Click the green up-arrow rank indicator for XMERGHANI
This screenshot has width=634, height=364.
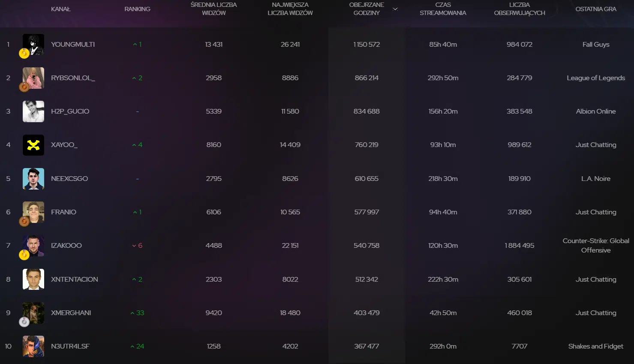[137, 313]
